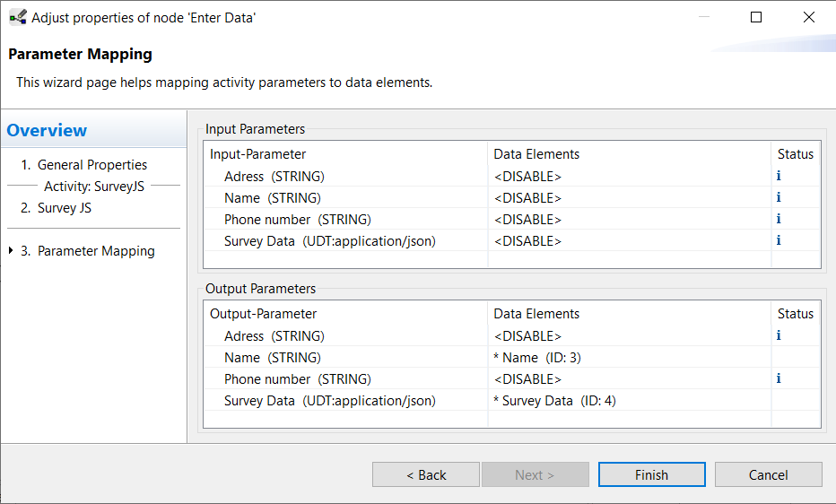The width and height of the screenshot is (836, 504).
Task: Click info icon for output Adress row
Action: 779,335
